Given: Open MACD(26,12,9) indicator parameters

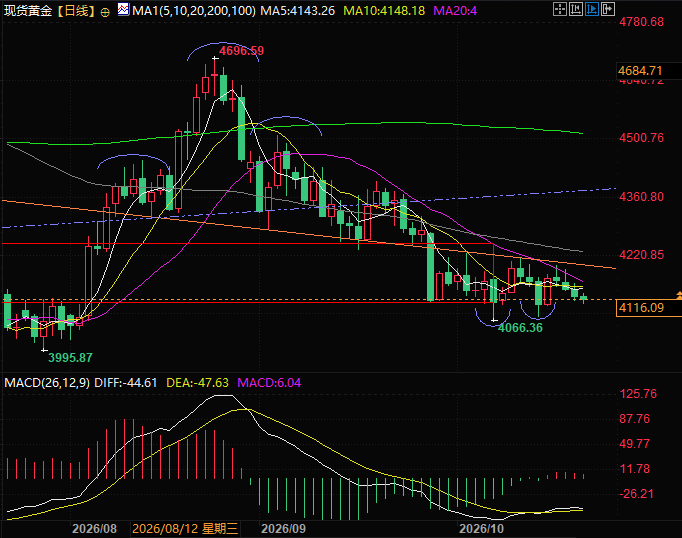Looking at the screenshot, I should coord(47,383).
